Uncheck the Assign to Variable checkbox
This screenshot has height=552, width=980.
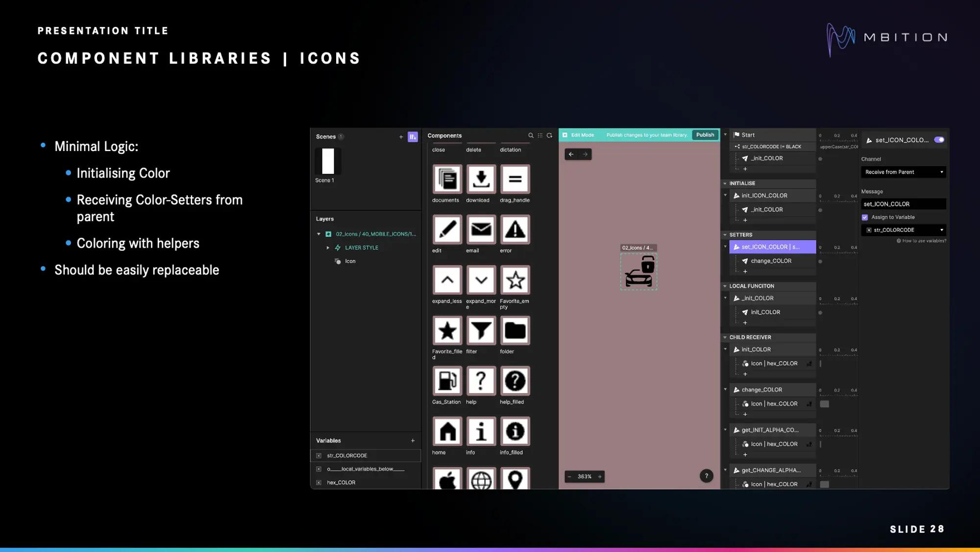pyautogui.click(x=865, y=217)
